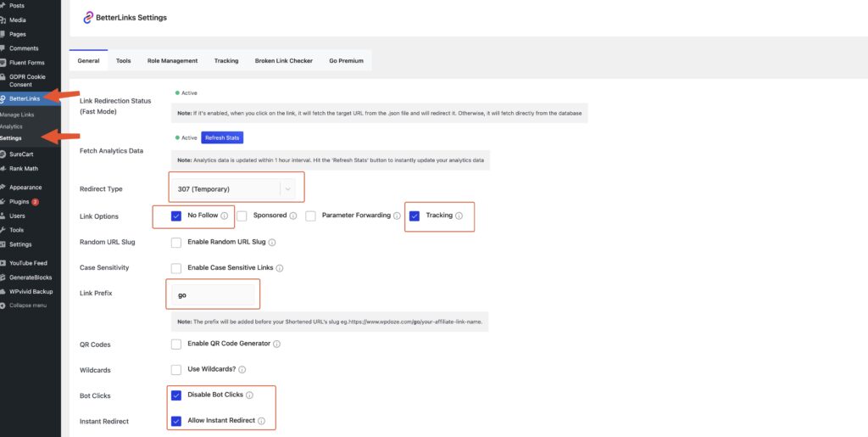Click the BetterLinks logo icon
This screenshot has width=868, height=437.
click(x=88, y=18)
